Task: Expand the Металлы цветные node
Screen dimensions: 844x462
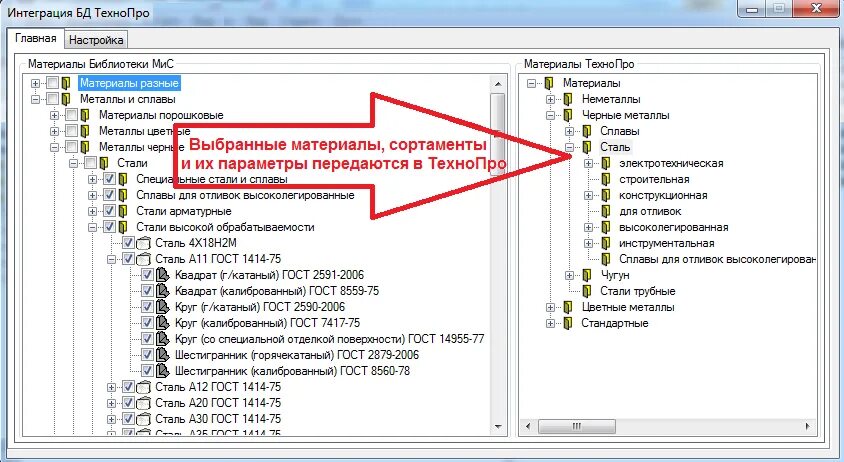Action: pos(54,131)
